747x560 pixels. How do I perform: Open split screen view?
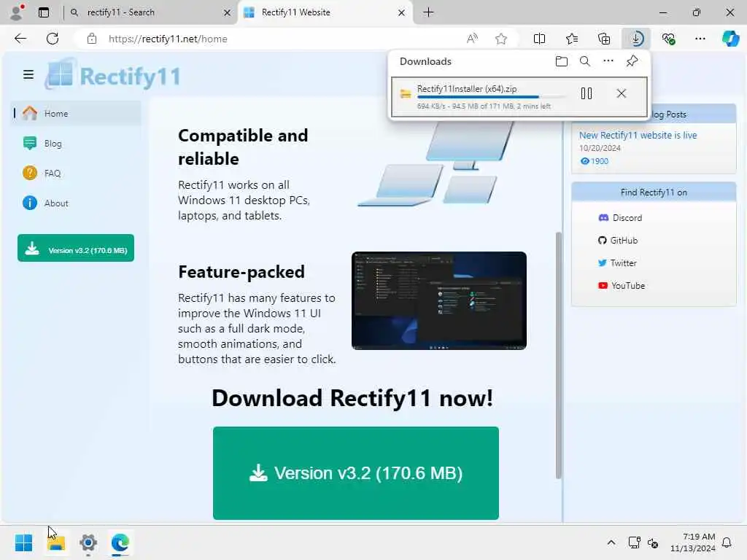coord(539,39)
